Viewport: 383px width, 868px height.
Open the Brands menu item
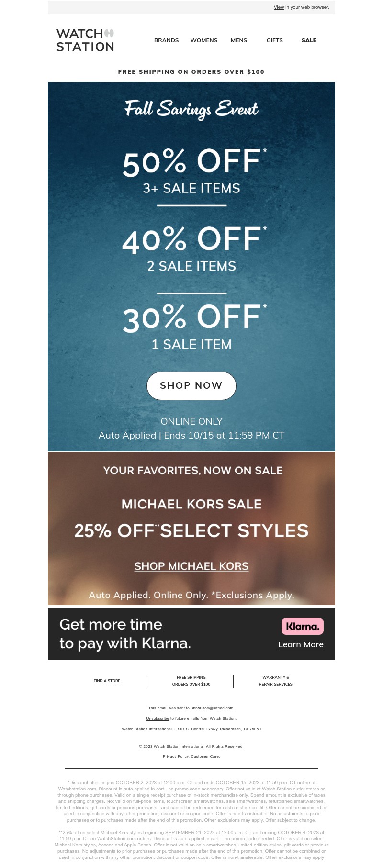pos(166,40)
